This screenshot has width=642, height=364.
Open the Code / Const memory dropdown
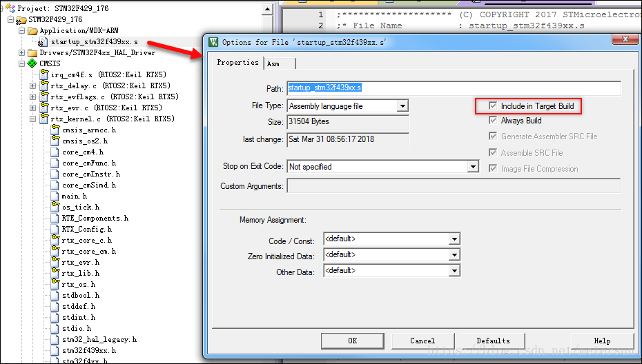[454, 239]
